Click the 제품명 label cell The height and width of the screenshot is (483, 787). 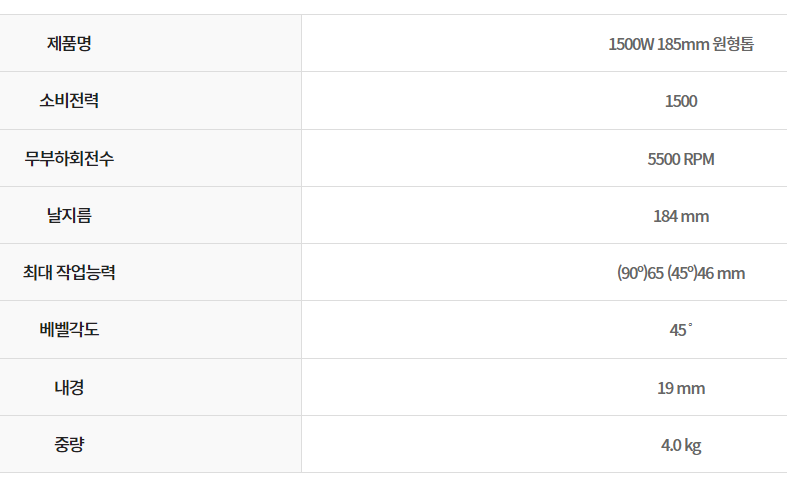coord(69,44)
